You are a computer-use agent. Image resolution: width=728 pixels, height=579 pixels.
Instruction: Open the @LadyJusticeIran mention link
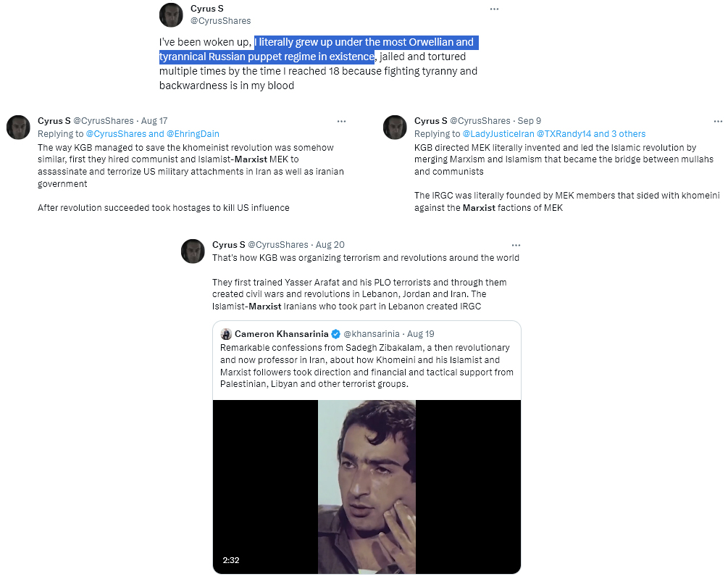[498, 134]
